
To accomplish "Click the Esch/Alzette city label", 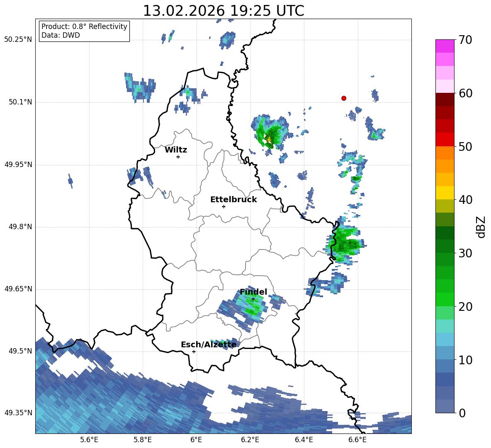I will (x=209, y=344).
